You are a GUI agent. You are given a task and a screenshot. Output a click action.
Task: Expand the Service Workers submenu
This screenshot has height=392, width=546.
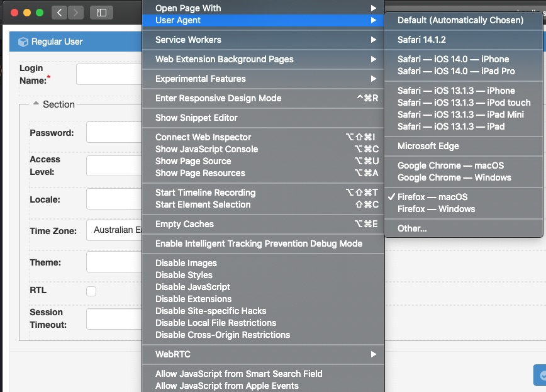[x=263, y=40]
